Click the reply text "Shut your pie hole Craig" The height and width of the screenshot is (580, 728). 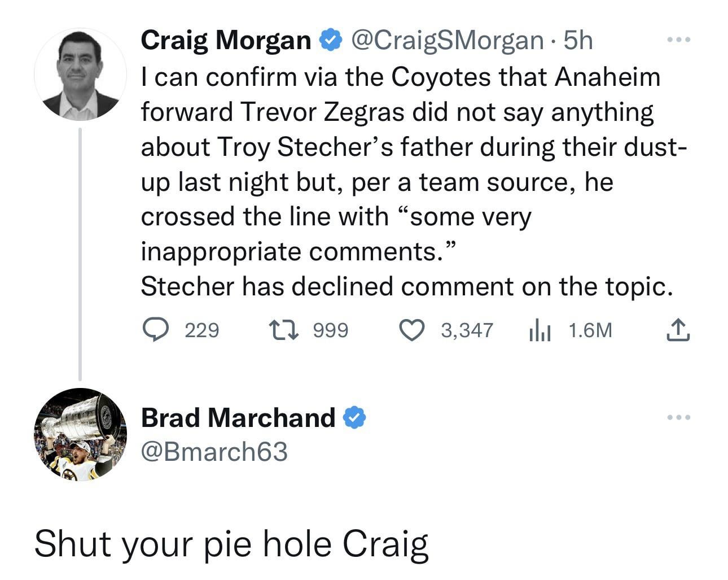[x=231, y=544]
